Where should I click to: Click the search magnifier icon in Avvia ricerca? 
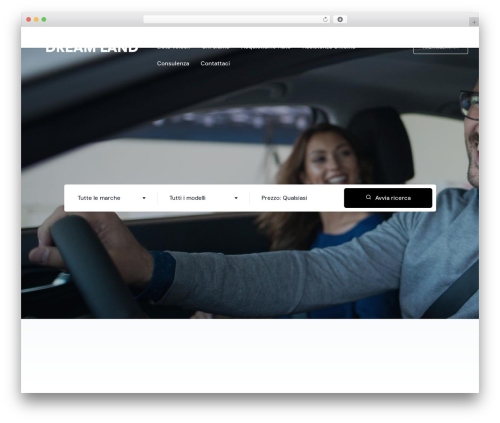click(368, 197)
